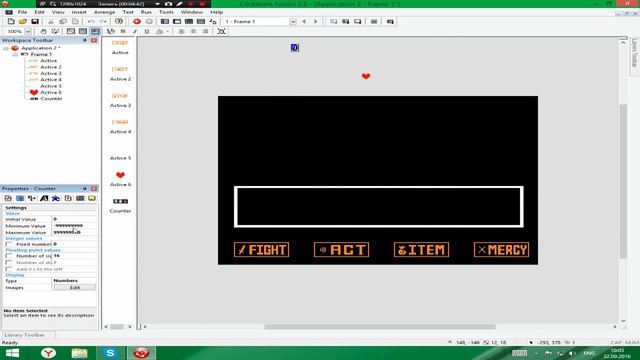
Task: Open the Event List Editor icon
Action: click(x=201, y=22)
